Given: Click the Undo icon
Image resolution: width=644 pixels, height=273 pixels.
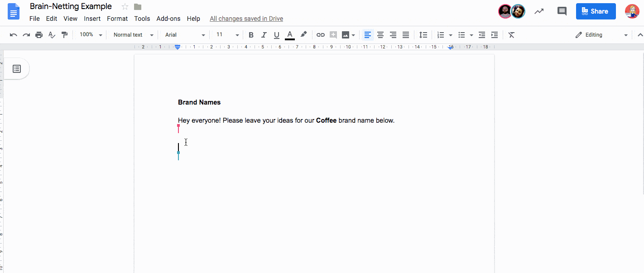Looking at the screenshot, I should 13,34.
